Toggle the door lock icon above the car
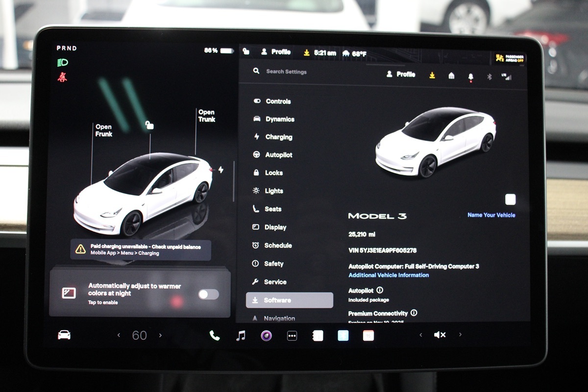588x392 pixels. pos(150,125)
